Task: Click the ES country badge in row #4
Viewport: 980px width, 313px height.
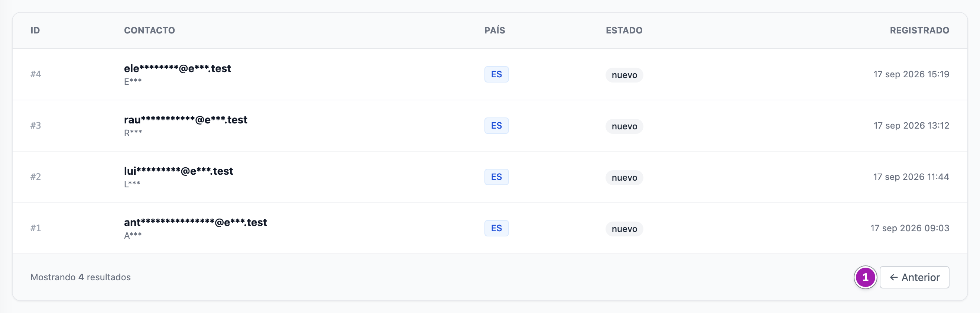Action: (496, 74)
